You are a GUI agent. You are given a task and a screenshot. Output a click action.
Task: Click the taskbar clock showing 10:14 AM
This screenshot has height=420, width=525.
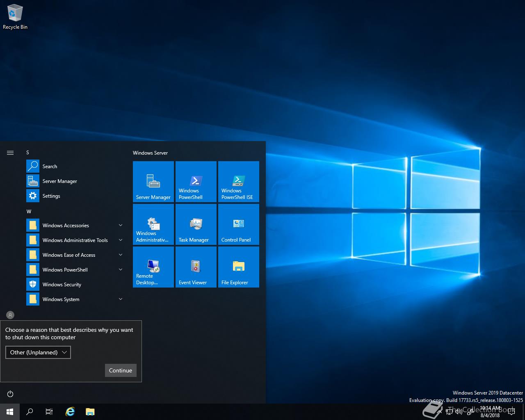point(490,412)
